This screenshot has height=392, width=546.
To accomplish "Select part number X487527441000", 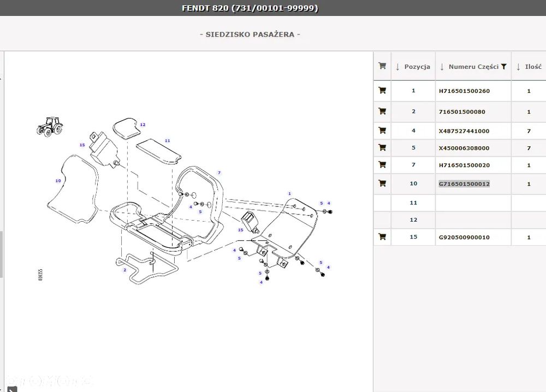I will coord(464,131).
